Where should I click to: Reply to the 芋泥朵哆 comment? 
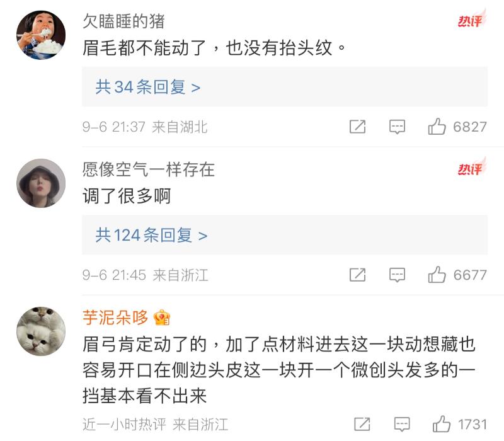[x=401, y=423]
